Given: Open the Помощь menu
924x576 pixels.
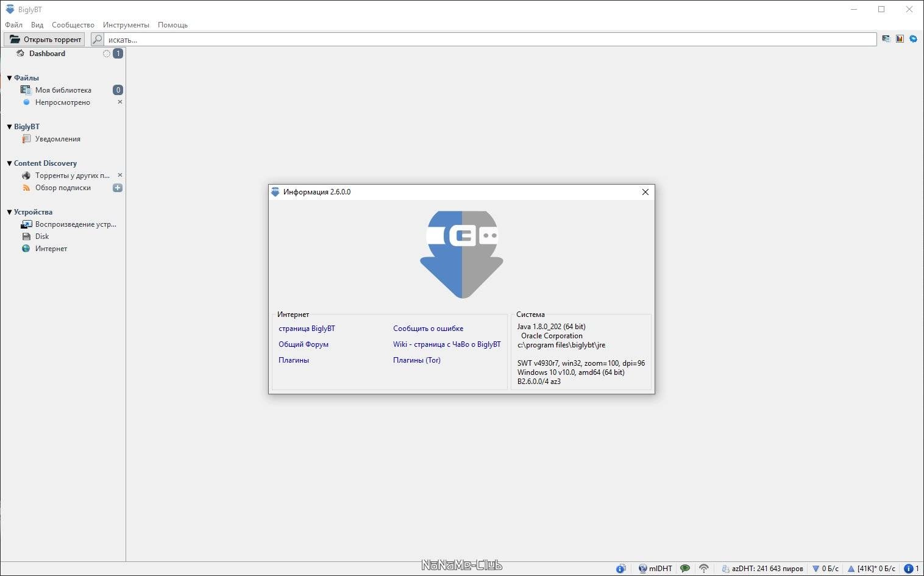Looking at the screenshot, I should point(172,25).
